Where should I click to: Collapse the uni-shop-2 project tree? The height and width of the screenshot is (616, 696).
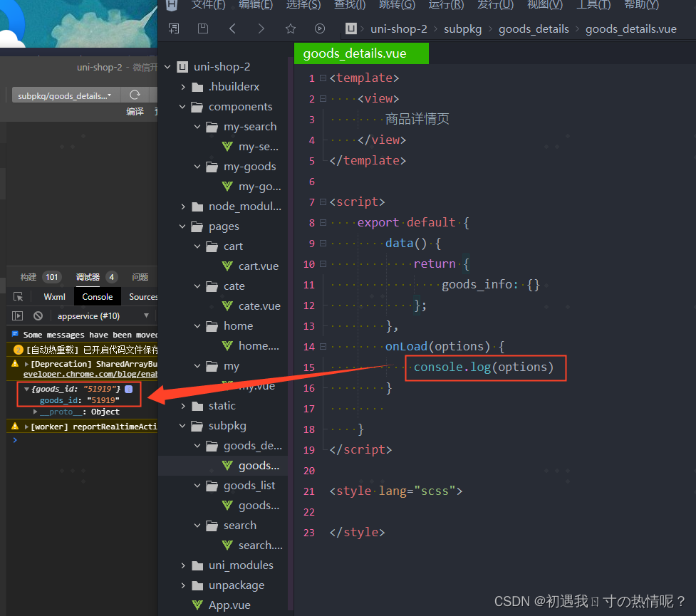tap(167, 67)
